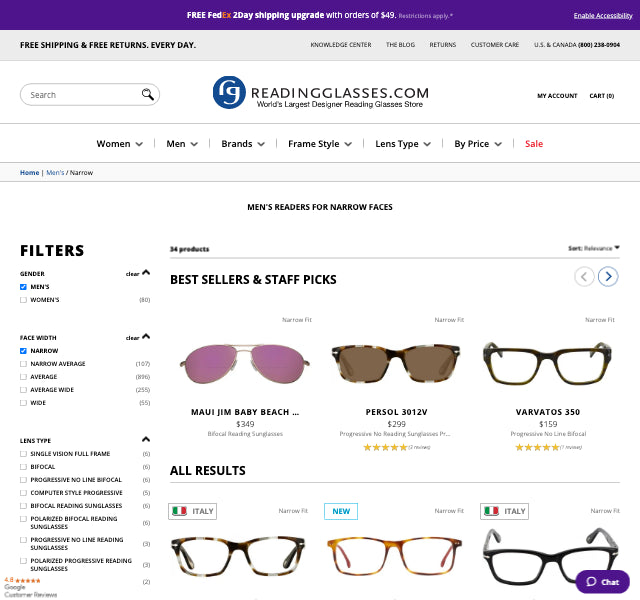Open Maui Jim Baby Beach product image
The width and height of the screenshot is (640, 600).
[x=245, y=363]
